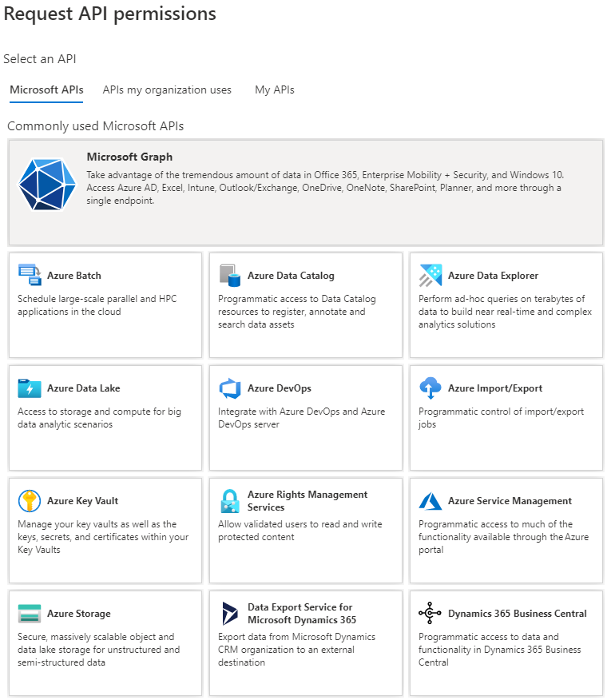
Task: Select the Azure Service Management icon
Action: click(x=430, y=500)
